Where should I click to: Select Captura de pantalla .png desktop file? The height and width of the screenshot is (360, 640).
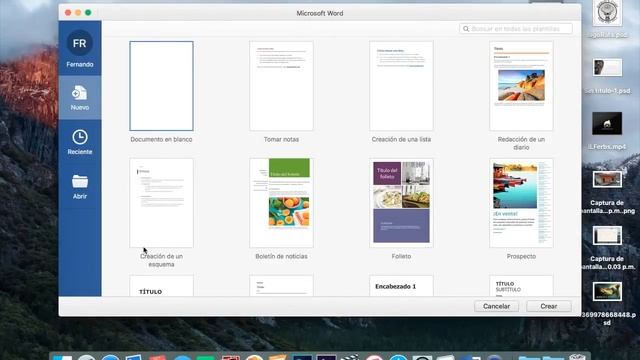607,179
